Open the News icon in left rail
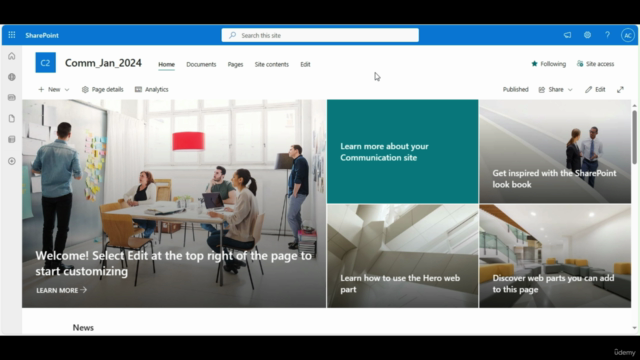 12,98
